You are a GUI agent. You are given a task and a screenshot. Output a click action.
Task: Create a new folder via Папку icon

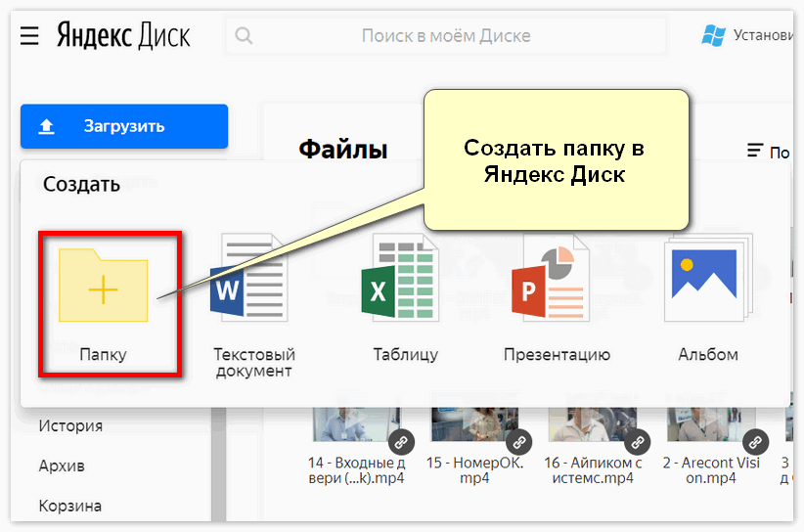(x=103, y=286)
